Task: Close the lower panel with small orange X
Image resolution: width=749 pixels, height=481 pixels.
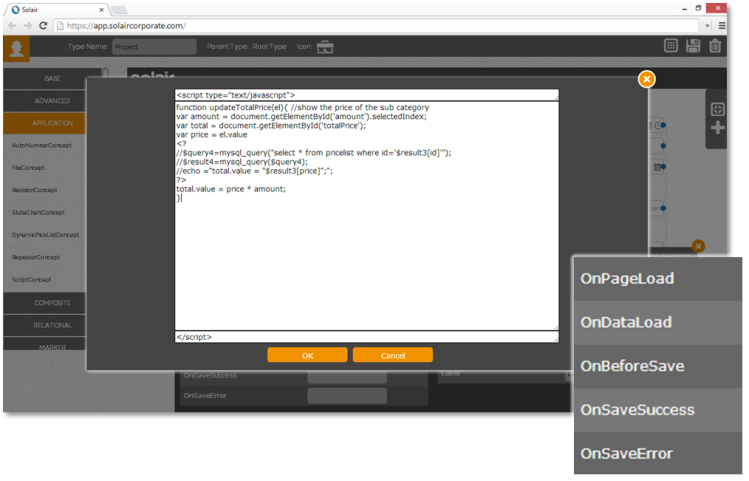Action: (x=698, y=246)
